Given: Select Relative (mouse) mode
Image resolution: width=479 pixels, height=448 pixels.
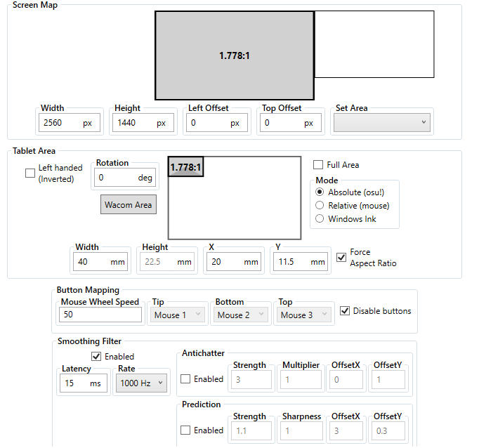Looking at the screenshot, I should pos(320,206).
